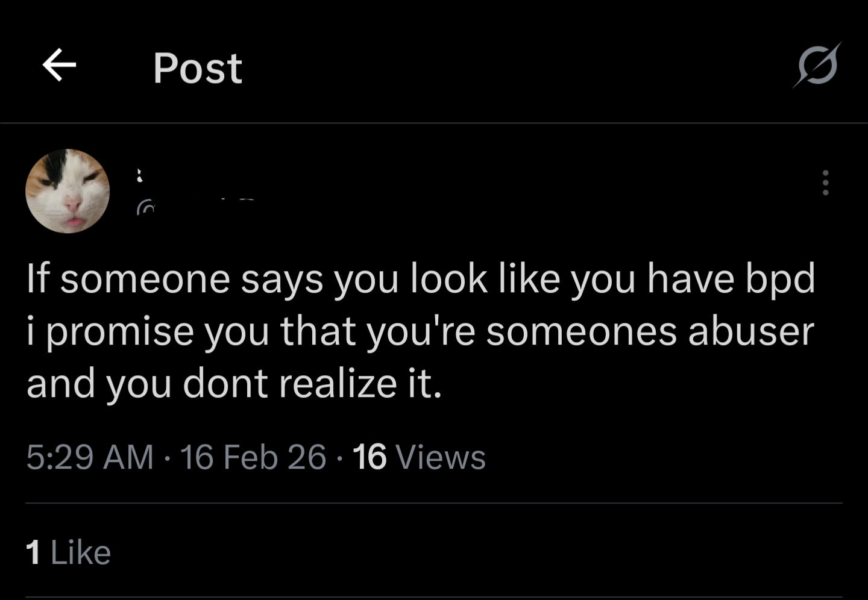
Task: Open the "1 Like" list
Action: tap(68, 552)
